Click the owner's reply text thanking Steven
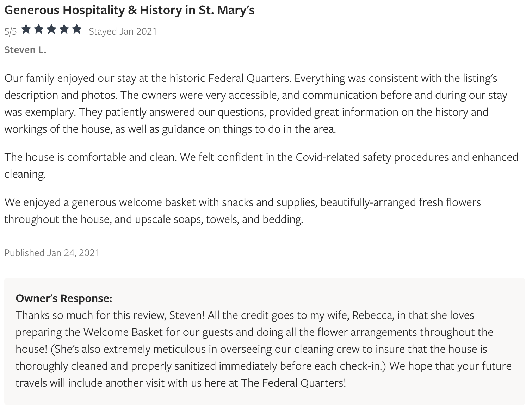The width and height of the screenshot is (532, 412). tap(264, 349)
